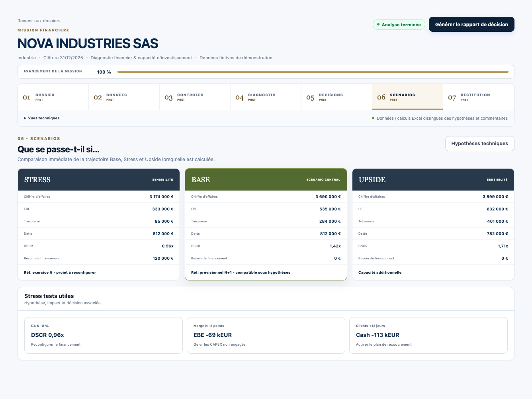Click Upside Chiffre d'affaires 3 899 000 €
This screenshot has width=532, height=399.
tap(433, 197)
